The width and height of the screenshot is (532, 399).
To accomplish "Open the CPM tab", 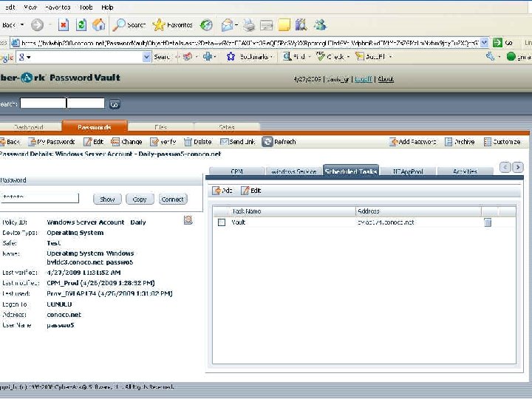I will pos(236,171).
